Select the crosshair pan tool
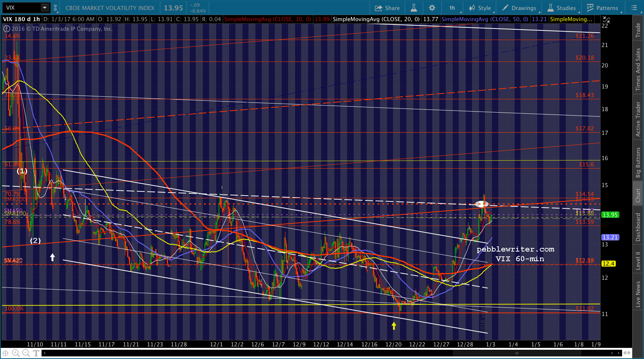Image resolution: width=644 pixels, height=359 pixels. click(6, 353)
